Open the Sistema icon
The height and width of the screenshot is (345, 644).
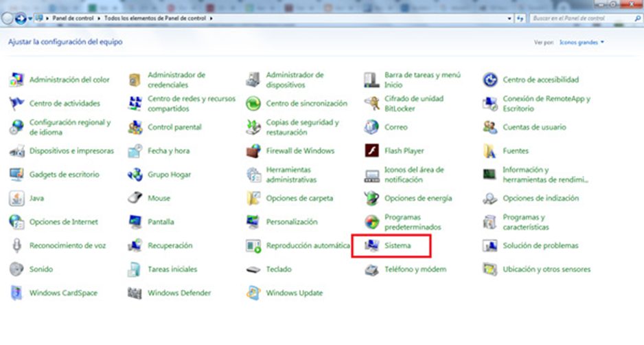pos(371,245)
